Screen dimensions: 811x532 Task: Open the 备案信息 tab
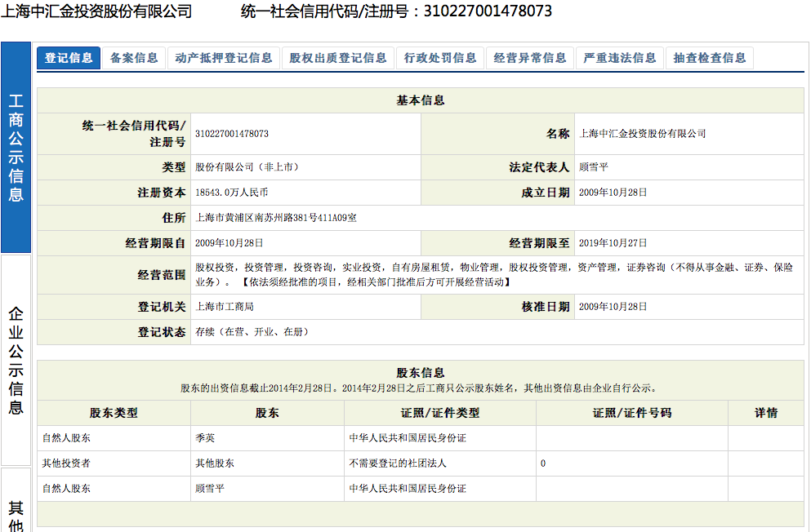pos(134,58)
